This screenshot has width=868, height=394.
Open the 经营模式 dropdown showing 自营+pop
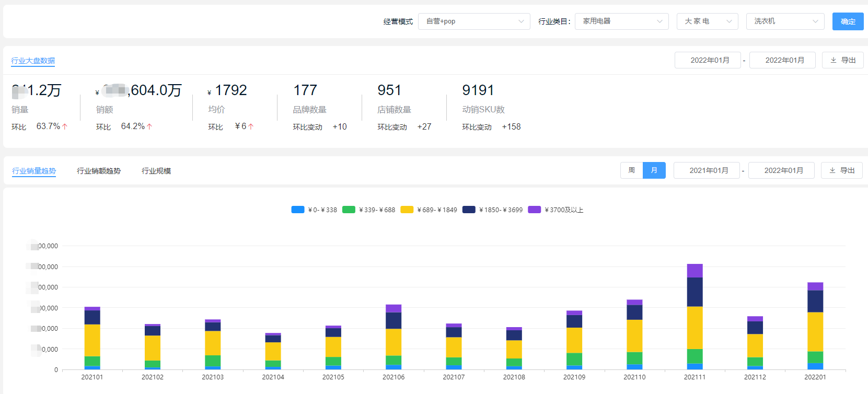tap(474, 21)
